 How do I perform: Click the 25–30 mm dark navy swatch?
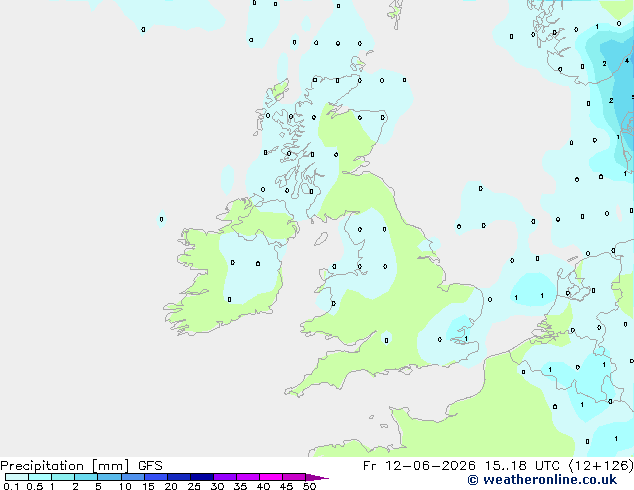[201, 477]
